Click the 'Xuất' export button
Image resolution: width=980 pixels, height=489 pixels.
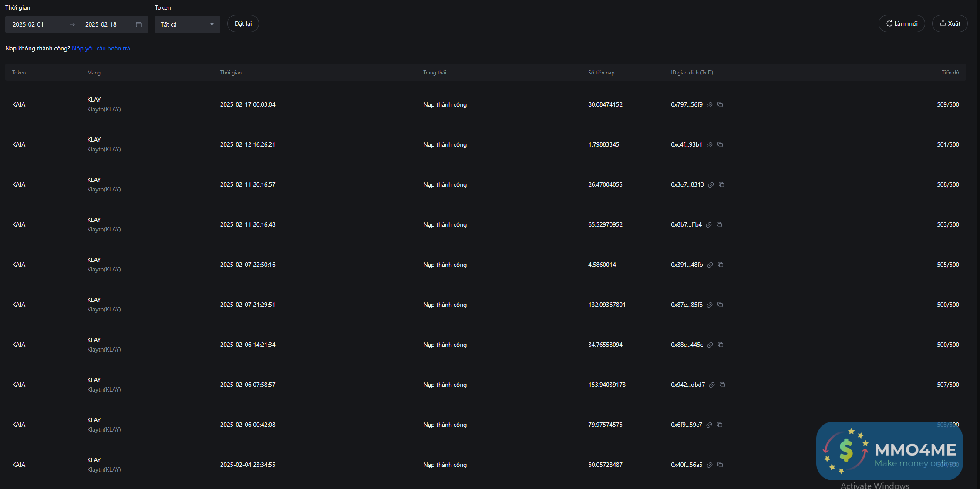(x=950, y=23)
